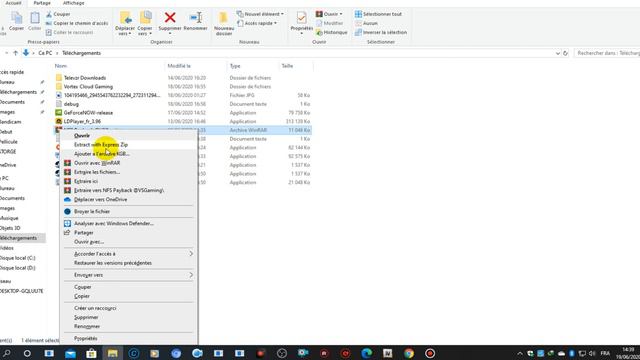Open Microsoft Edge in the taskbar

pyautogui.click(x=367, y=353)
